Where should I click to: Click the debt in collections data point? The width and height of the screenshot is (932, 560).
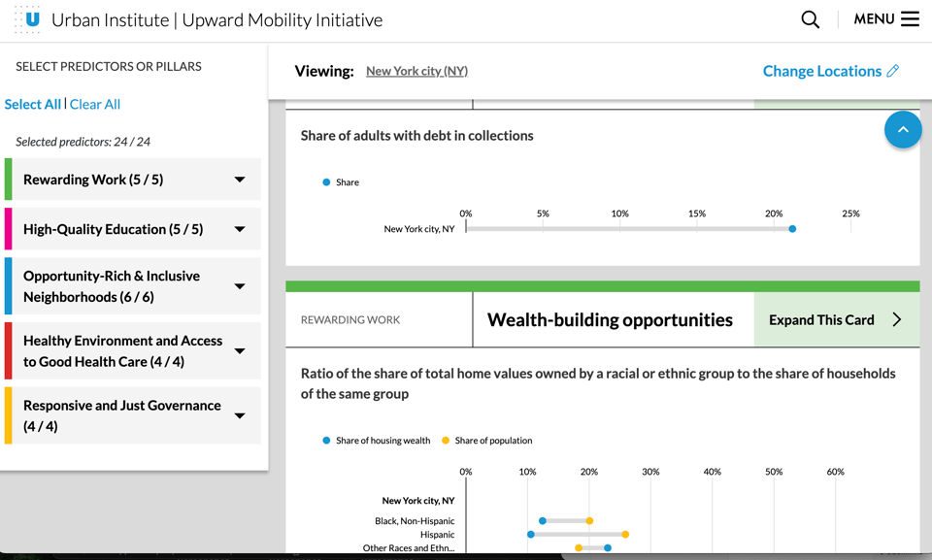click(792, 229)
